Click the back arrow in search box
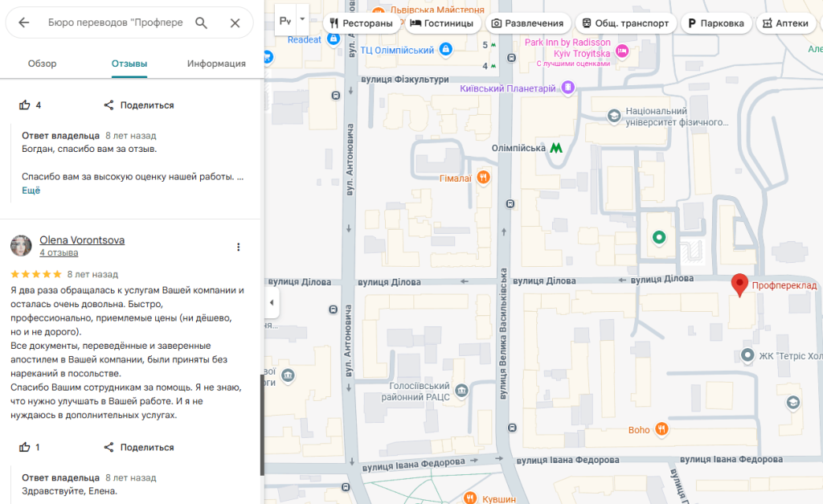The image size is (823, 504). click(23, 23)
